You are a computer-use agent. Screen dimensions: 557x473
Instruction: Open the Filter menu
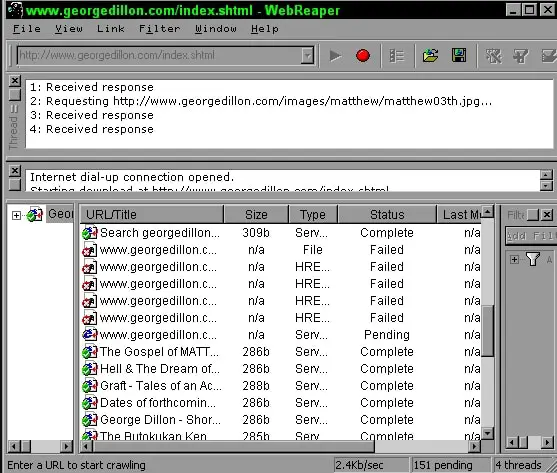[x=159, y=28]
